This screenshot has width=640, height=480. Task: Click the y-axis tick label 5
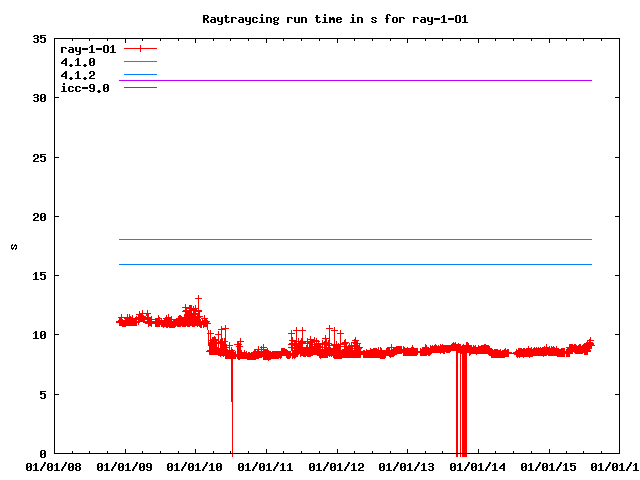42,394
